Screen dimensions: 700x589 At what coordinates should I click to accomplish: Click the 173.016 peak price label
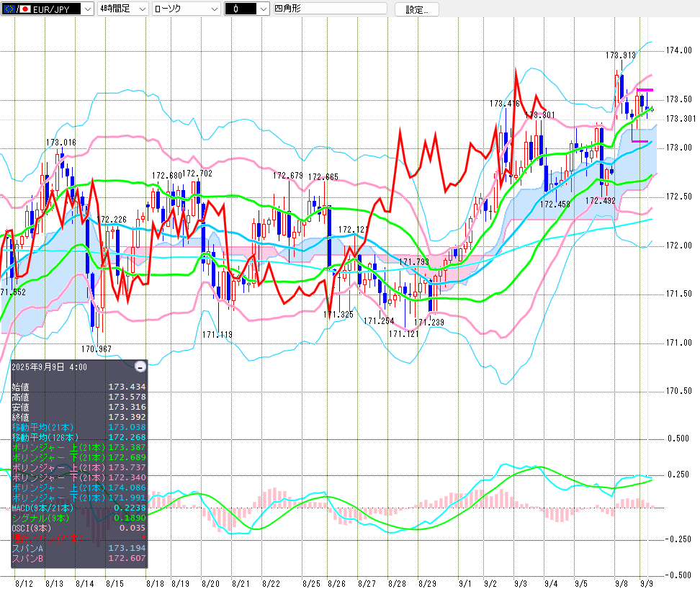pyautogui.click(x=60, y=143)
